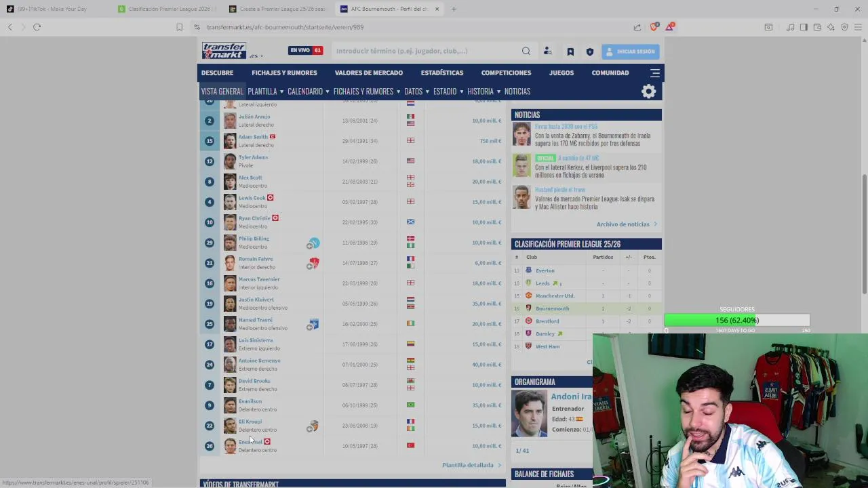Open the Archivo de noticias link
The height and width of the screenshot is (488, 868).
pos(627,224)
